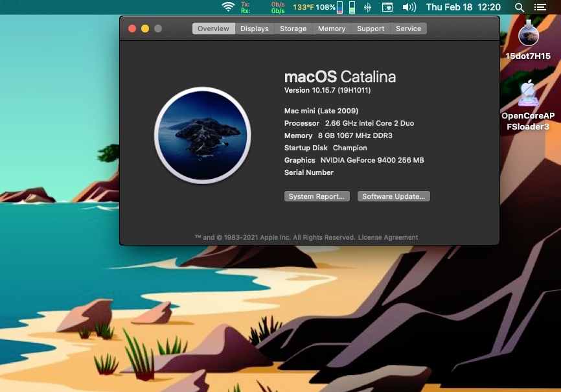Viewport: 561px width, 392px height.
Task: Switch to the Overview tab
Action: [x=214, y=29]
